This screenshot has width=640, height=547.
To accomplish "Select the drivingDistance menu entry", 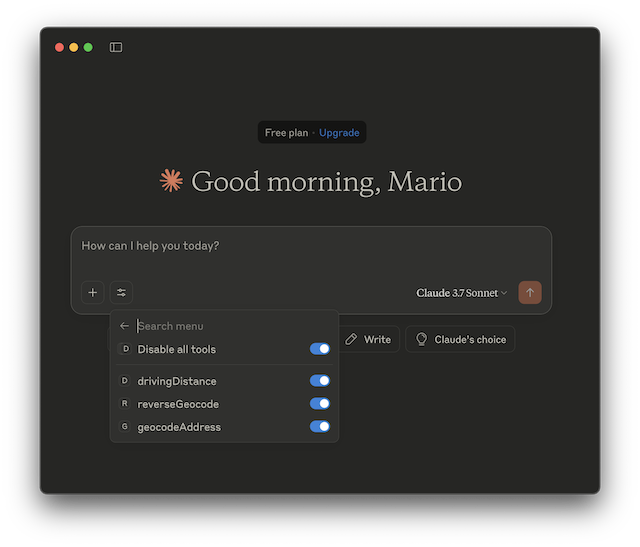I will tap(224, 381).
